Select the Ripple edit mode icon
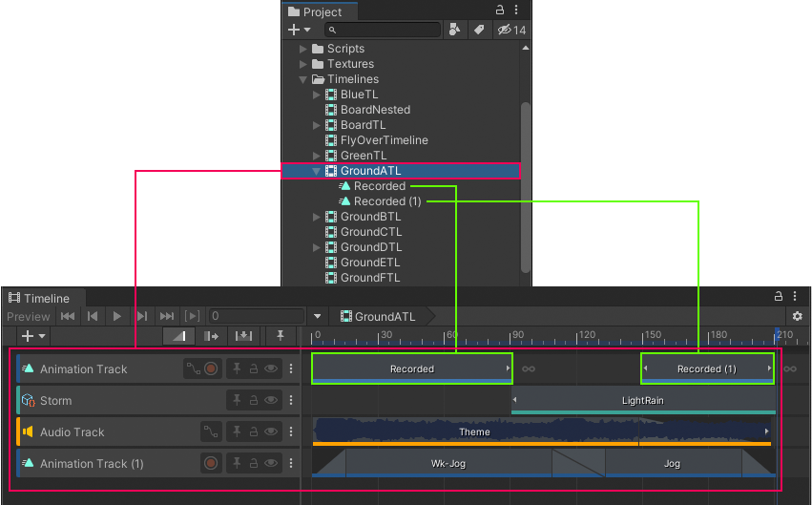 211,336
